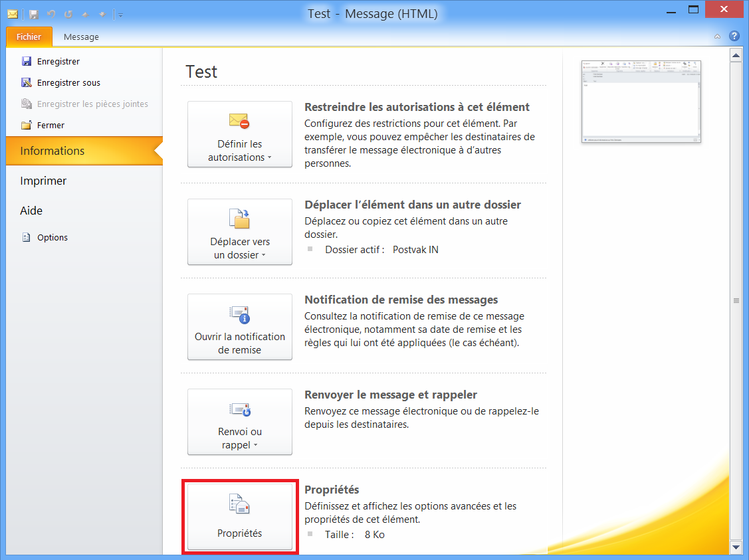The width and height of the screenshot is (749, 560).
Task: Open the Help question mark icon
Action: pos(734,36)
